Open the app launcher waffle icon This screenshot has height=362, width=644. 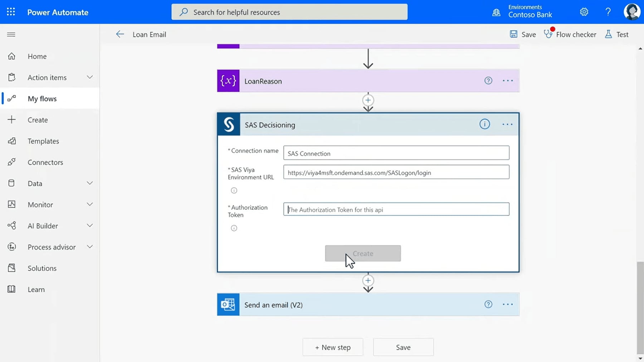click(x=11, y=12)
